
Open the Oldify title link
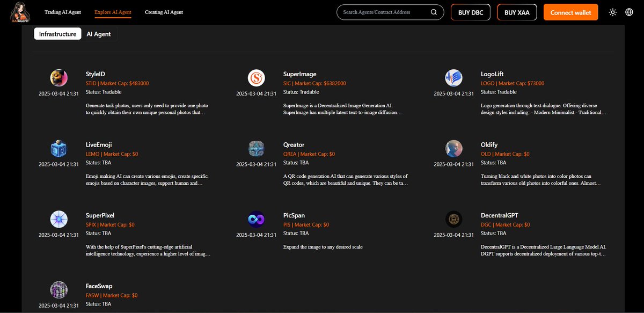[490, 145]
